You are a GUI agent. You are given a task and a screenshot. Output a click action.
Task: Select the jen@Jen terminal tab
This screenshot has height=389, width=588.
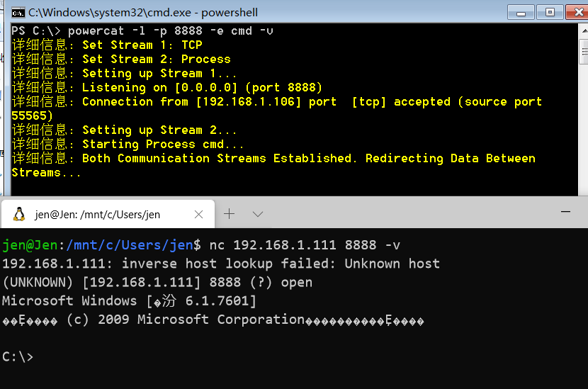click(x=108, y=214)
